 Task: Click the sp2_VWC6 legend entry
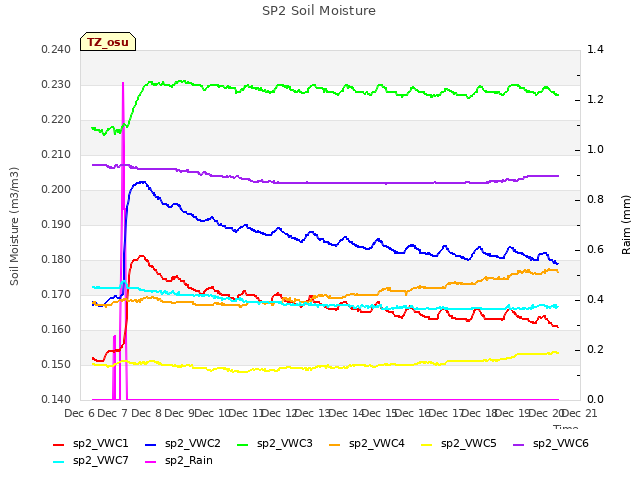[551, 444]
